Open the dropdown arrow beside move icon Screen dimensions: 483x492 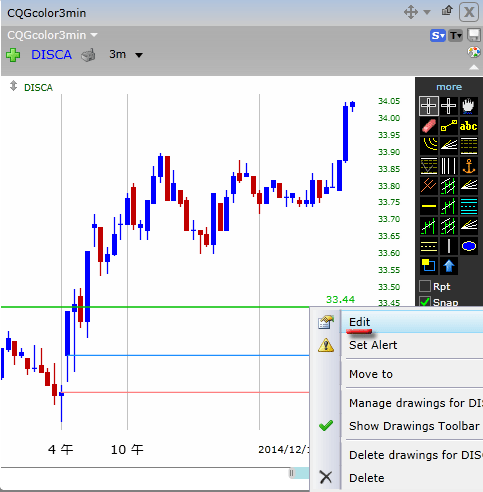pyautogui.click(x=427, y=13)
